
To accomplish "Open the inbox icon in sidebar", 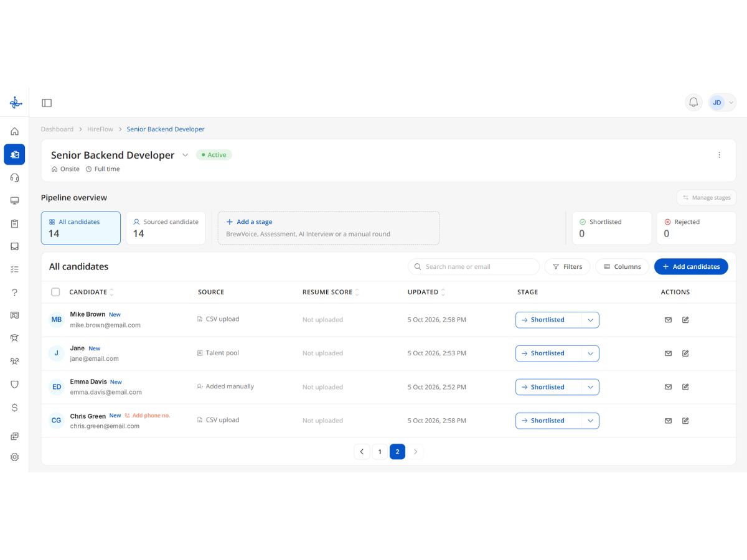I will click(14, 246).
